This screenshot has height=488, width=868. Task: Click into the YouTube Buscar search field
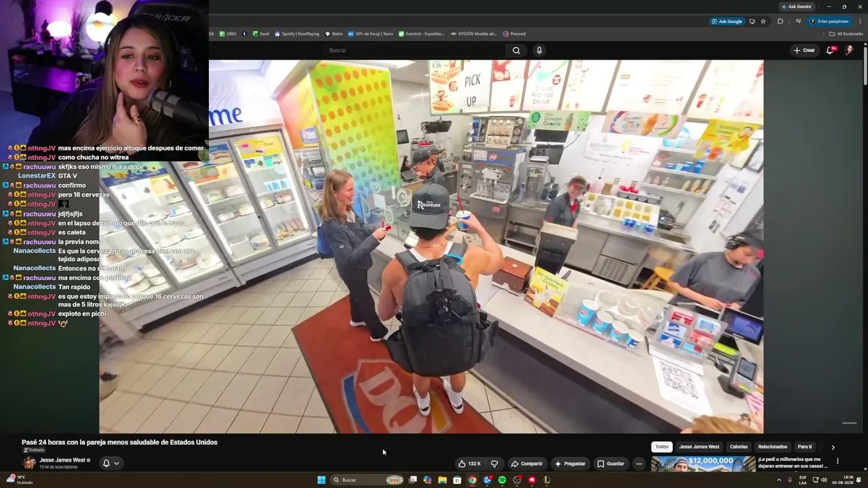(x=415, y=50)
